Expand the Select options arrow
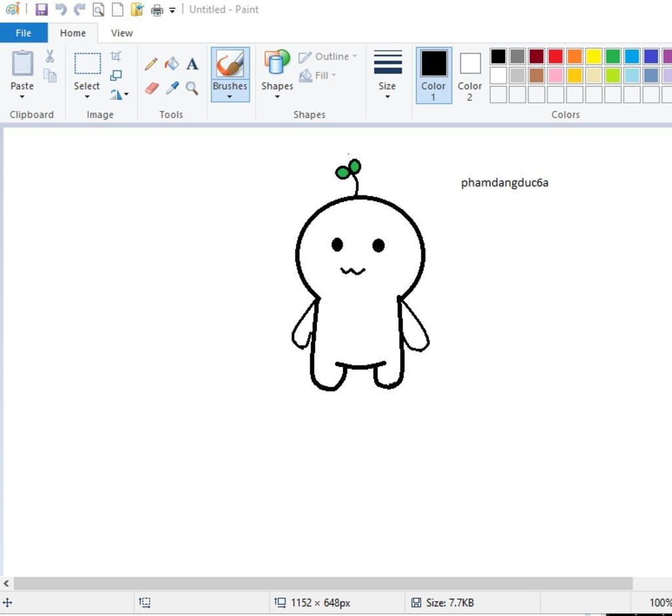 click(87, 97)
